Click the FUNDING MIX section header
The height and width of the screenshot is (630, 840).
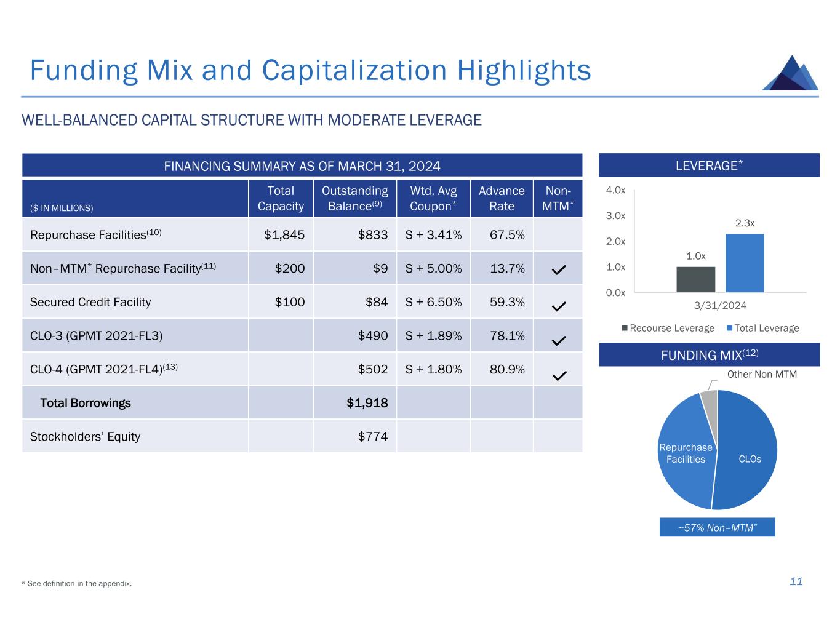click(x=709, y=355)
